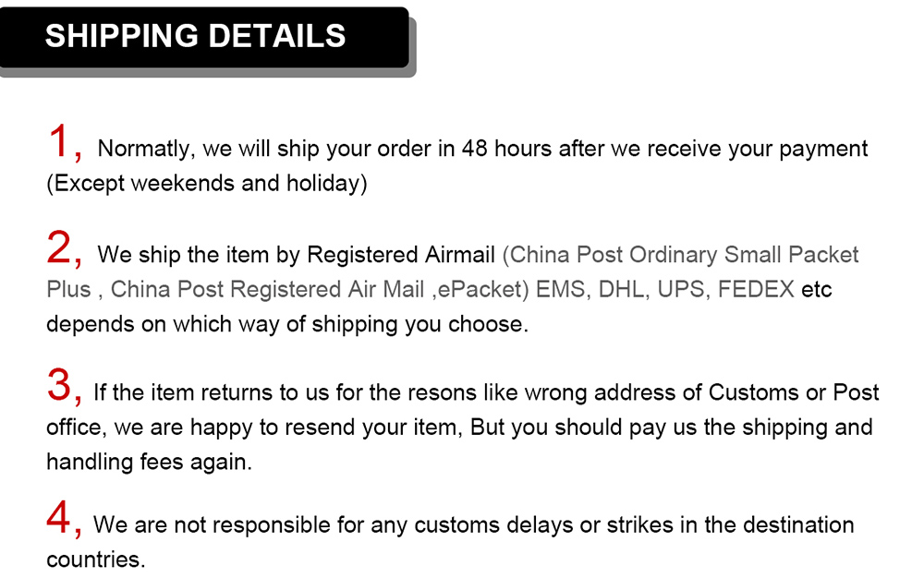Click the SHIPPING DETAILS header banner
Viewport: 924px width, 578px height.
[x=203, y=37]
